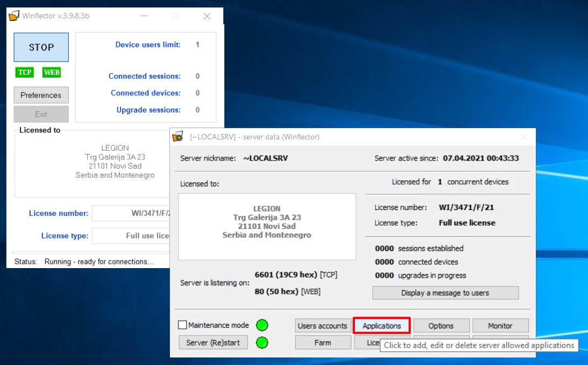
Task: Click Display a message to users
Action: [445, 293]
